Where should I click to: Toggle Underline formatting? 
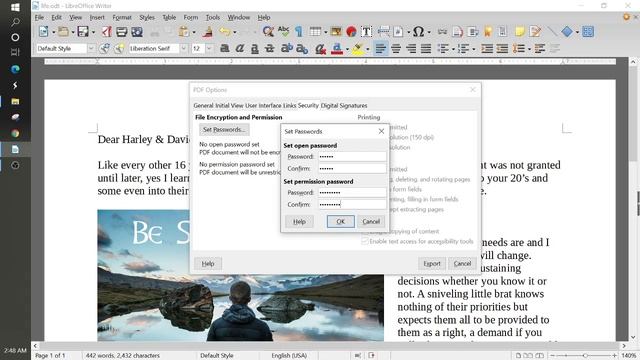point(255,49)
